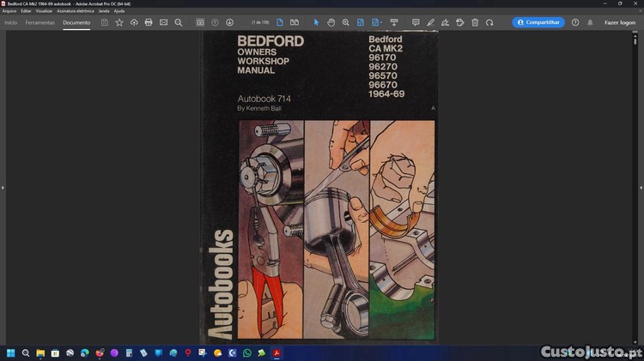Open the Visualizar menu
644x361 pixels.
(x=44, y=11)
